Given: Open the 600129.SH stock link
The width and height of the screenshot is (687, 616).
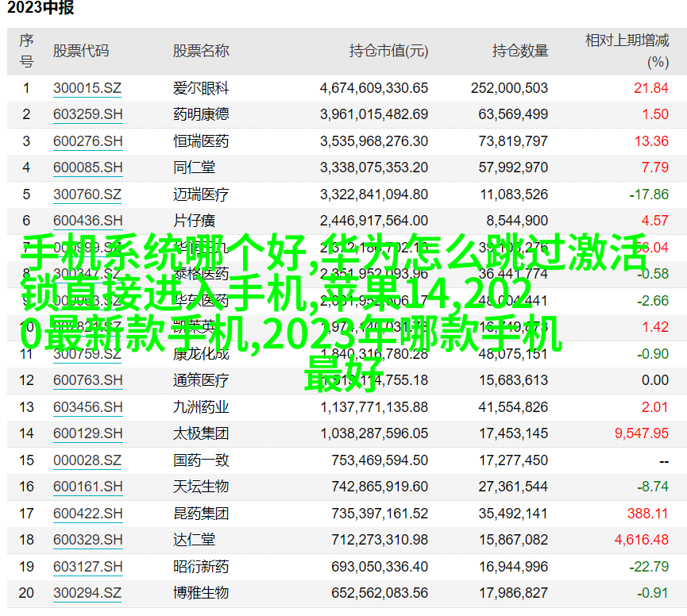Looking at the screenshot, I should point(87,433).
